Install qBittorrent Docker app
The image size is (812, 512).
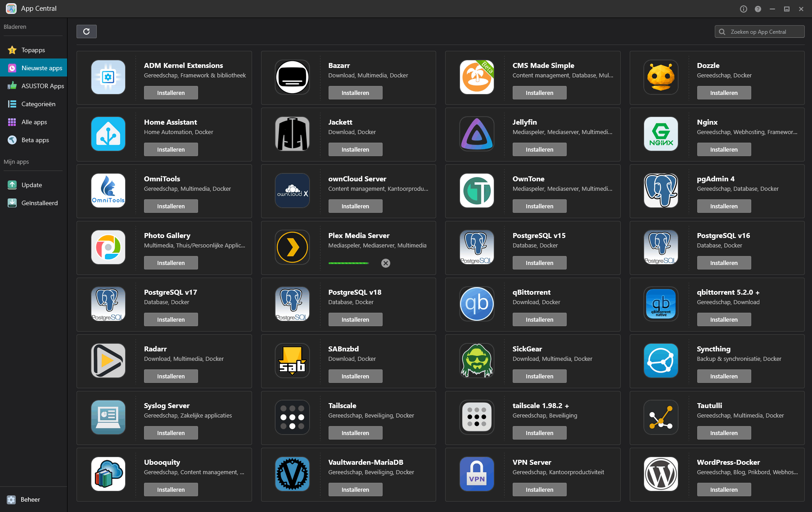(540, 319)
